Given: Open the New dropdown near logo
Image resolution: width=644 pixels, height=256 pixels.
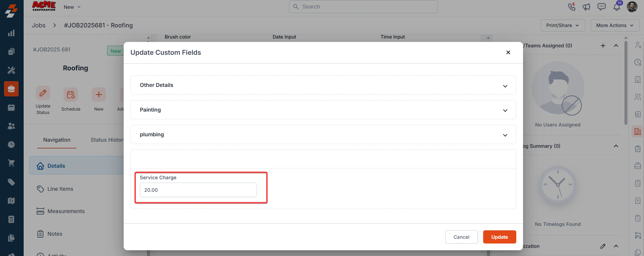Looking at the screenshot, I should click(72, 7).
